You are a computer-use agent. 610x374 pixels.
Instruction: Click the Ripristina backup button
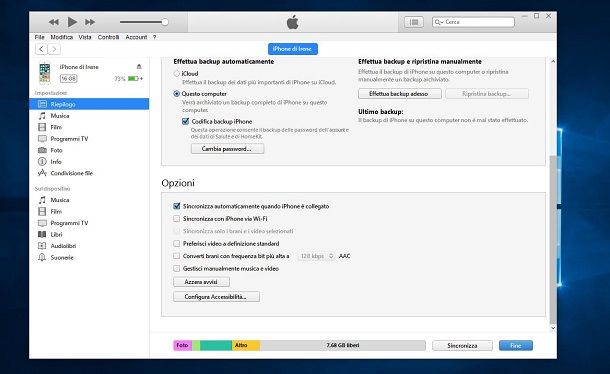487,94
